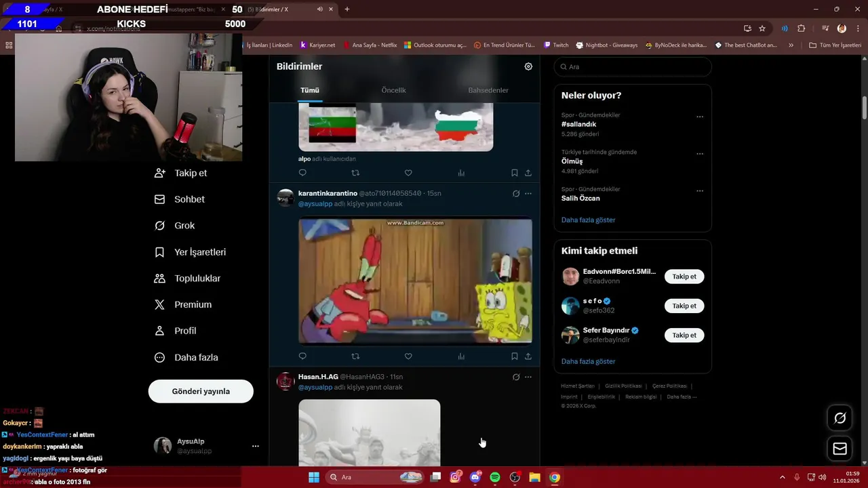The height and width of the screenshot is (488, 868).
Task: Open Topluluklar in sidebar
Action: (188, 279)
